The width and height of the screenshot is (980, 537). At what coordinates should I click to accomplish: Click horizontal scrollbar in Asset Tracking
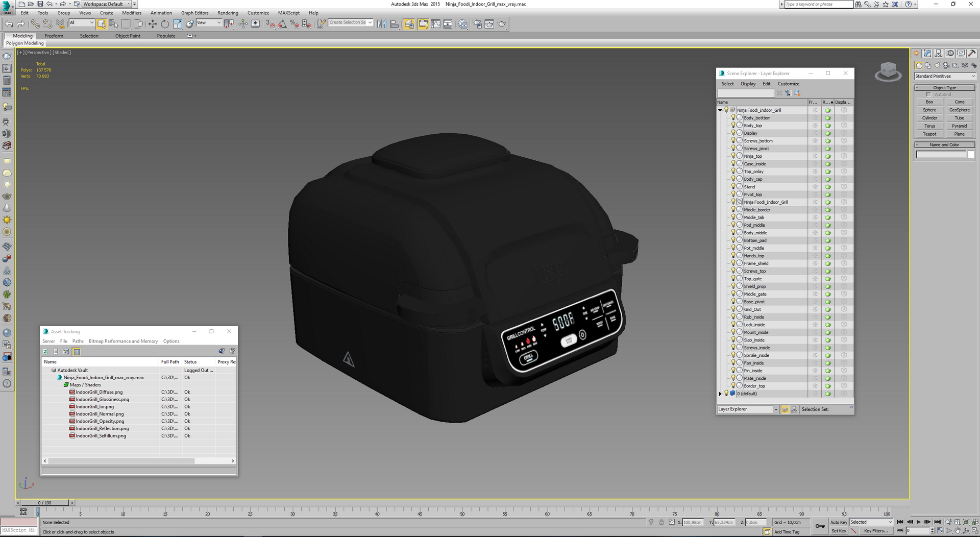tap(121, 460)
